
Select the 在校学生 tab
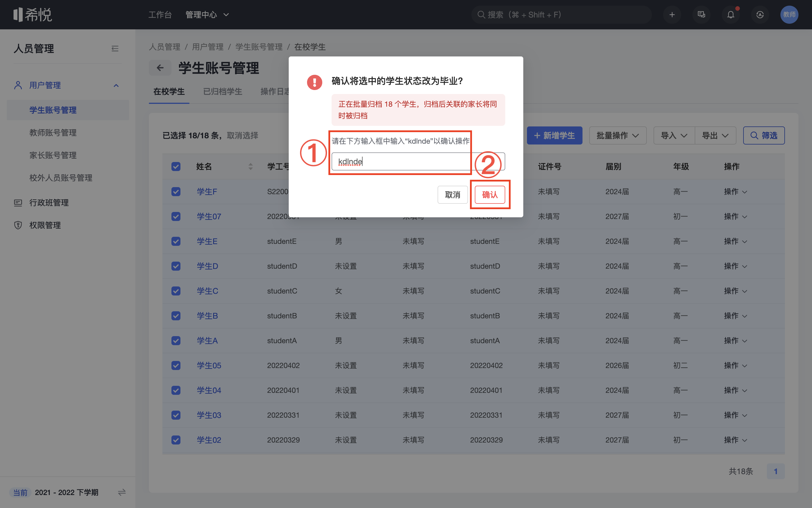[x=169, y=91]
